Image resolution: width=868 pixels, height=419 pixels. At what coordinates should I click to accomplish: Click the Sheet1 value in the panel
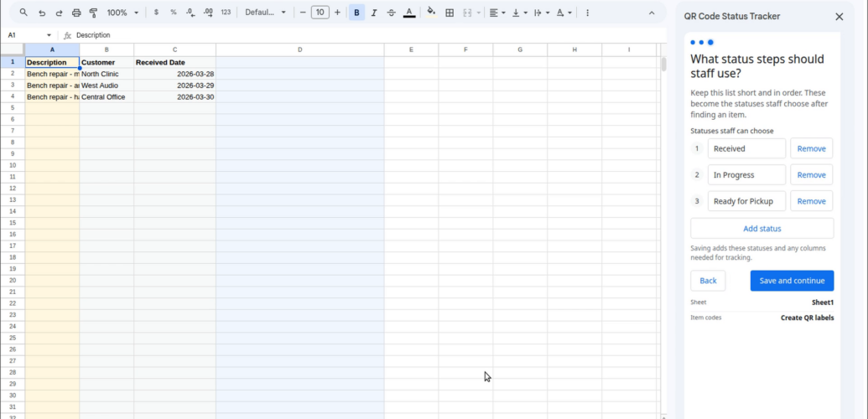tap(823, 303)
